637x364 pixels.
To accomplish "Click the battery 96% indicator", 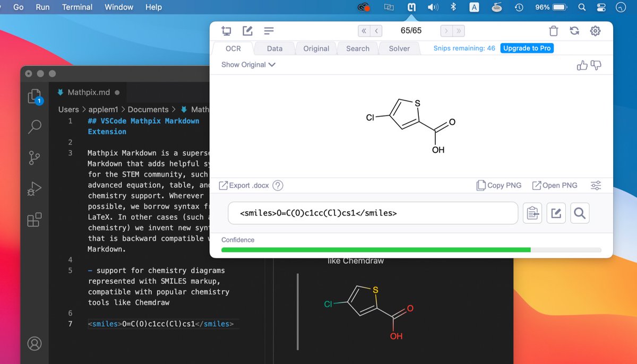I will pos(552,7).
